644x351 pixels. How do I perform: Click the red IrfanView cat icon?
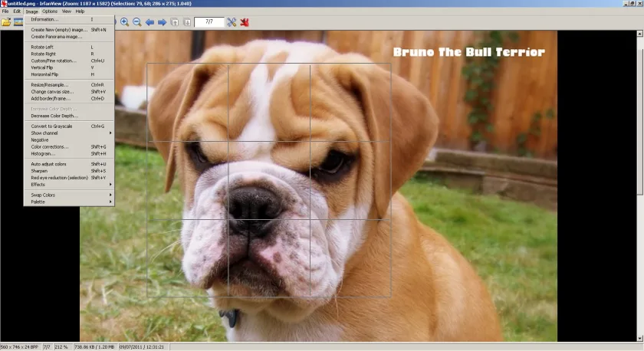tap(245, 22)
